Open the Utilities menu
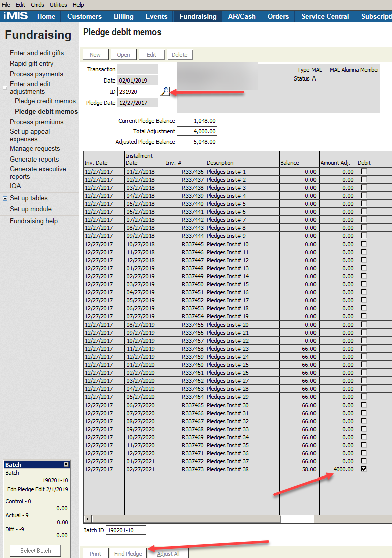 pyautogui.click(x=58, y=5)
